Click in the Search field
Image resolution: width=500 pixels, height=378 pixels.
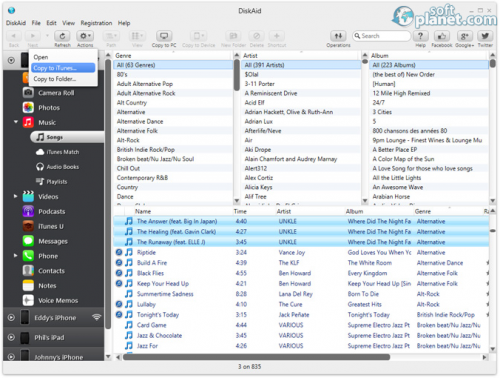pos(381,36)
